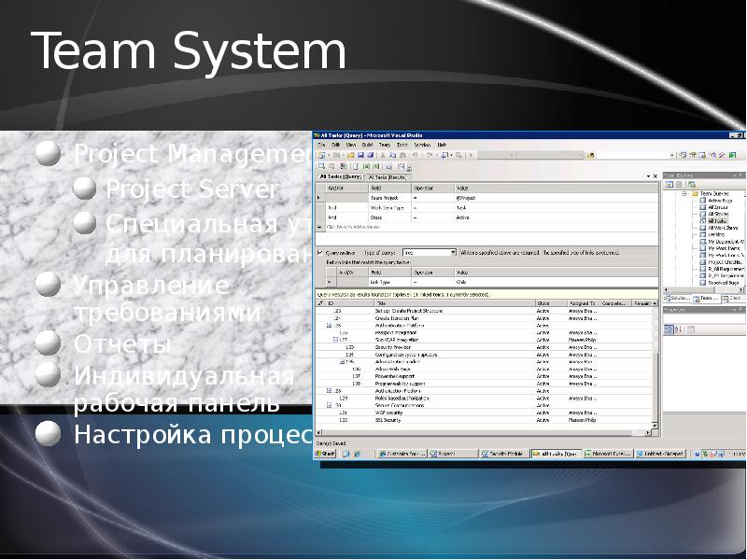Click the Internet Explorer quick launch icon
This screenshot has width=747, height=560.
345,454
